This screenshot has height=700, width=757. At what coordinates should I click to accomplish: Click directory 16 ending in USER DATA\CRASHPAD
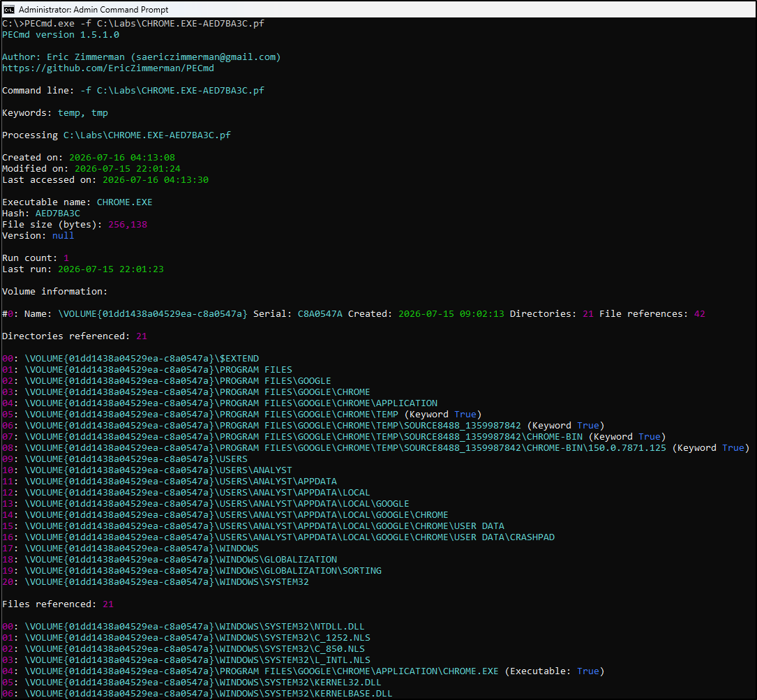coord(278,537)
